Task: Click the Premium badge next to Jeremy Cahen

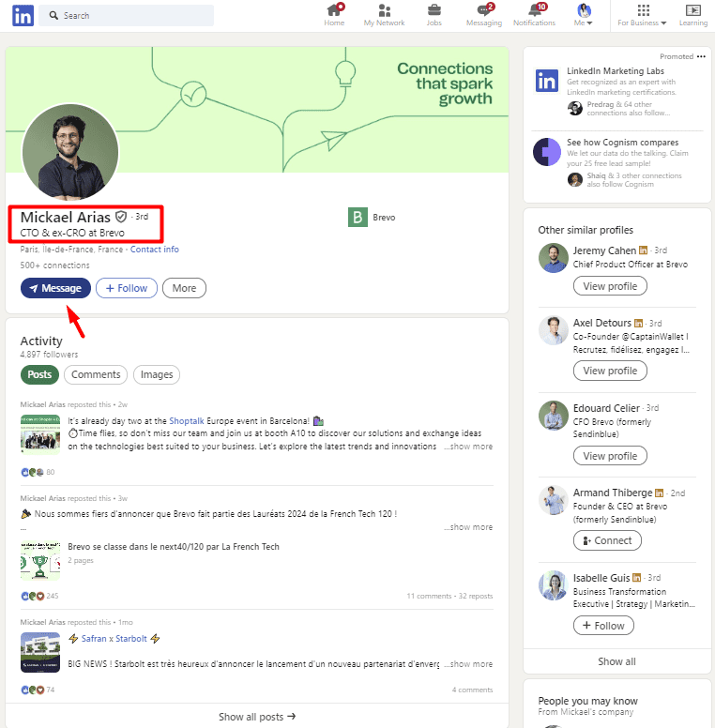Action: (x=643, y=250)
